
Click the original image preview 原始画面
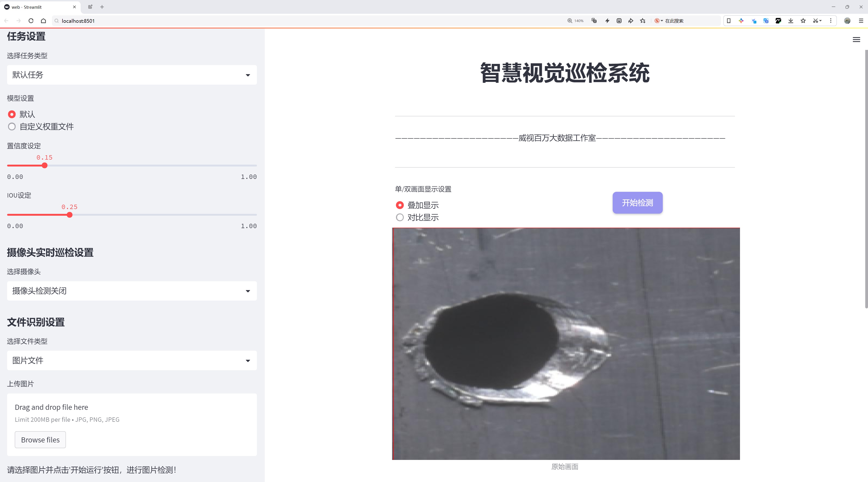click(x=566, y=344)
